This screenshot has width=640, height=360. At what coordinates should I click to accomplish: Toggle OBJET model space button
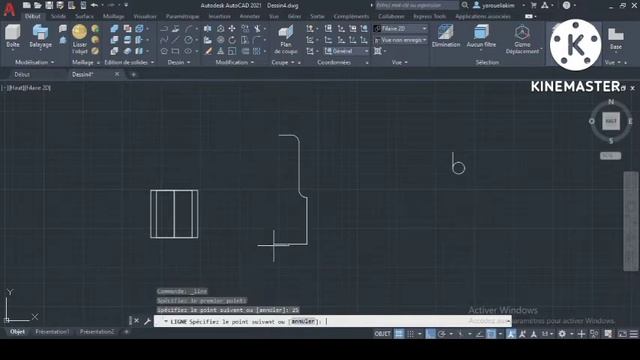click(382, 334)
